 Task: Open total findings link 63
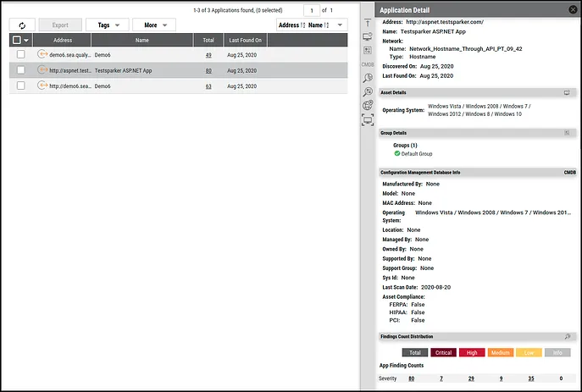point(208,86)
